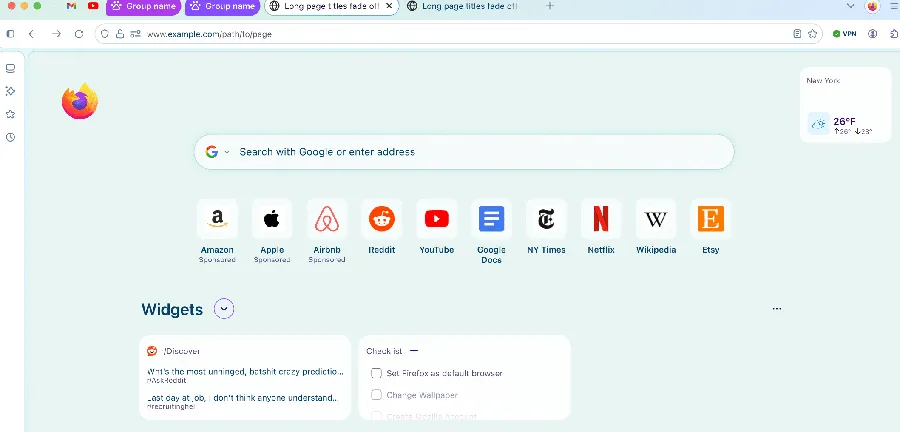Open Widgets three-dot options menu
This screenshot has height=432, width=900.
777,309
